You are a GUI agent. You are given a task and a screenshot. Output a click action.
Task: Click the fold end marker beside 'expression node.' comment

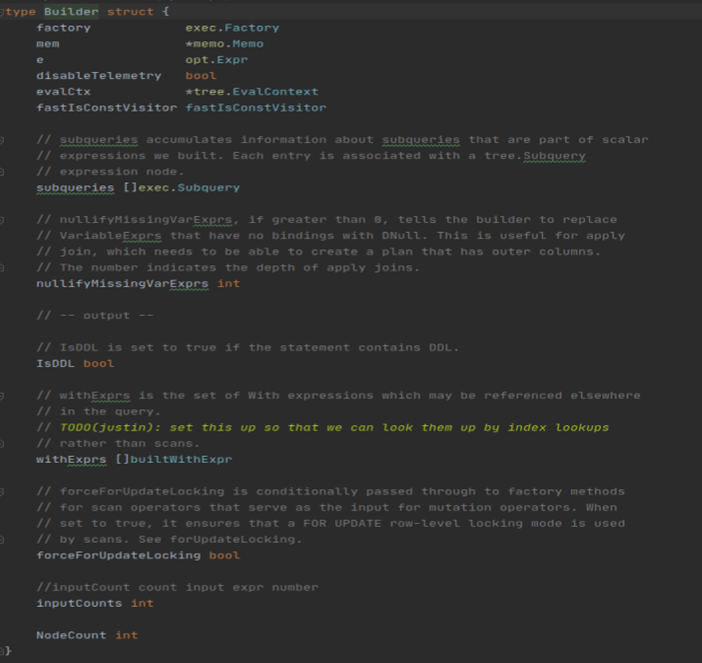[x=2, y=172]
